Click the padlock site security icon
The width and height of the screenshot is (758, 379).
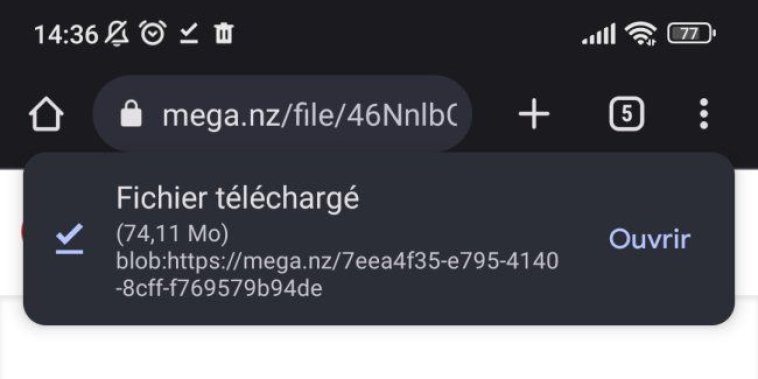(x=131, y=114)
